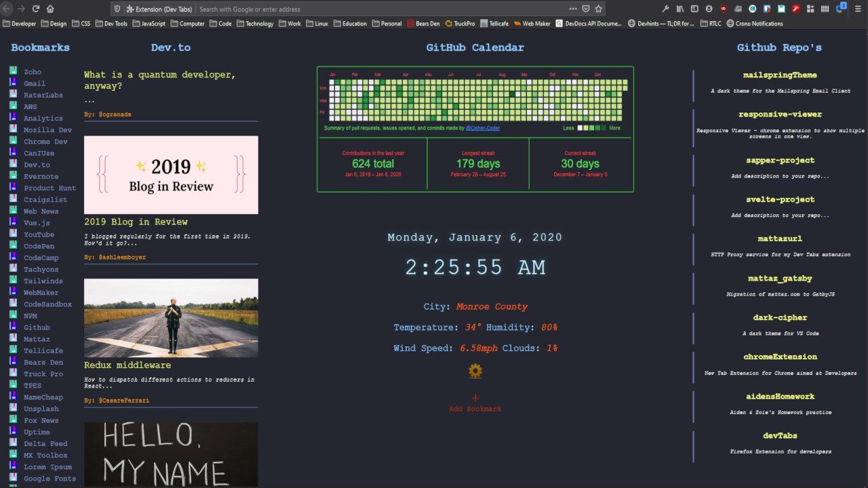Open TruckPro in bookmarks toolbar
The image size is (868, 488).
point(460,23)
